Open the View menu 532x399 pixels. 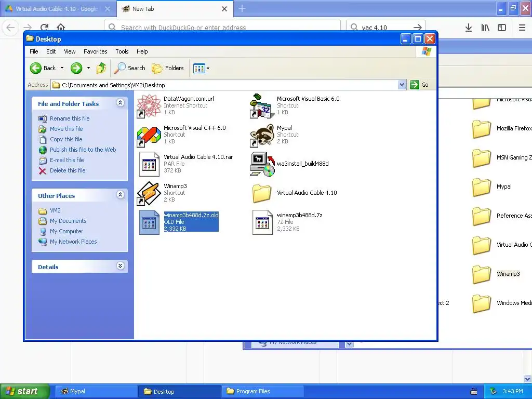click(x=70, y=51)
